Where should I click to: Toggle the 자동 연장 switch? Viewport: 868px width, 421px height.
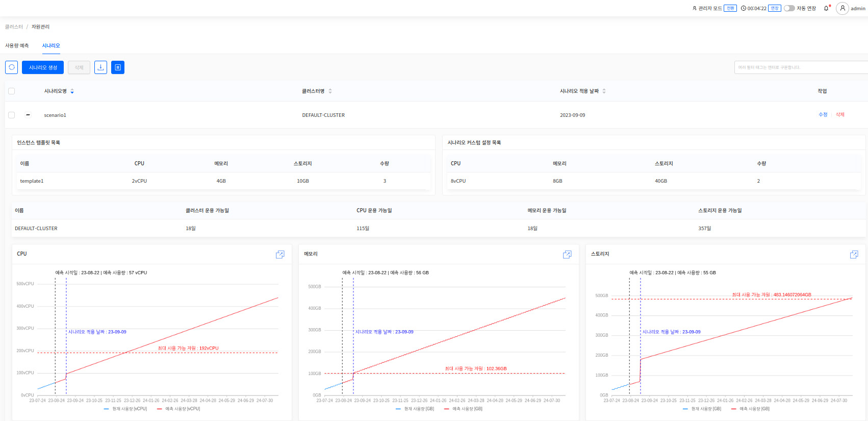(x=789, y=9)
